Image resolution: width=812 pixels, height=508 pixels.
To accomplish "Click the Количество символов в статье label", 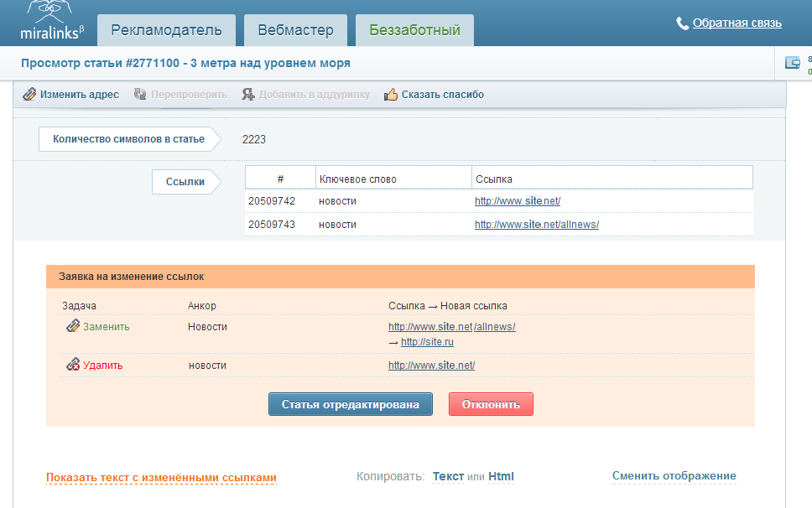I will pyautogui.click(x=129, y=139).
